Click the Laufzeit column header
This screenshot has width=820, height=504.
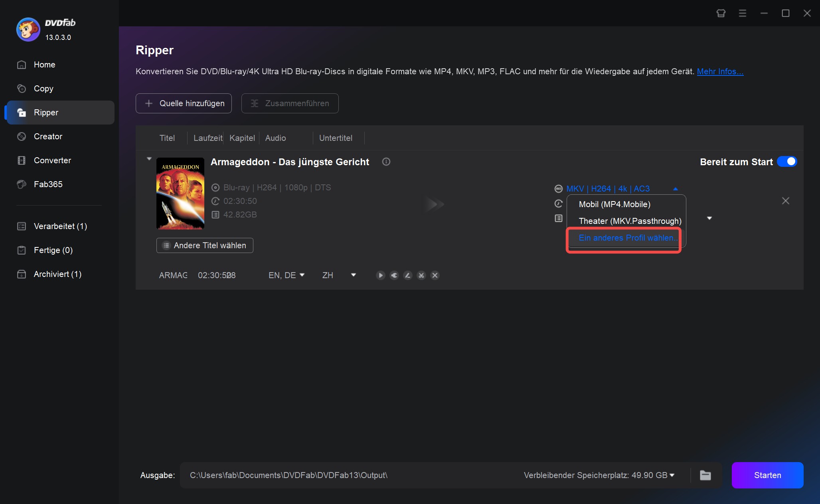208,138
